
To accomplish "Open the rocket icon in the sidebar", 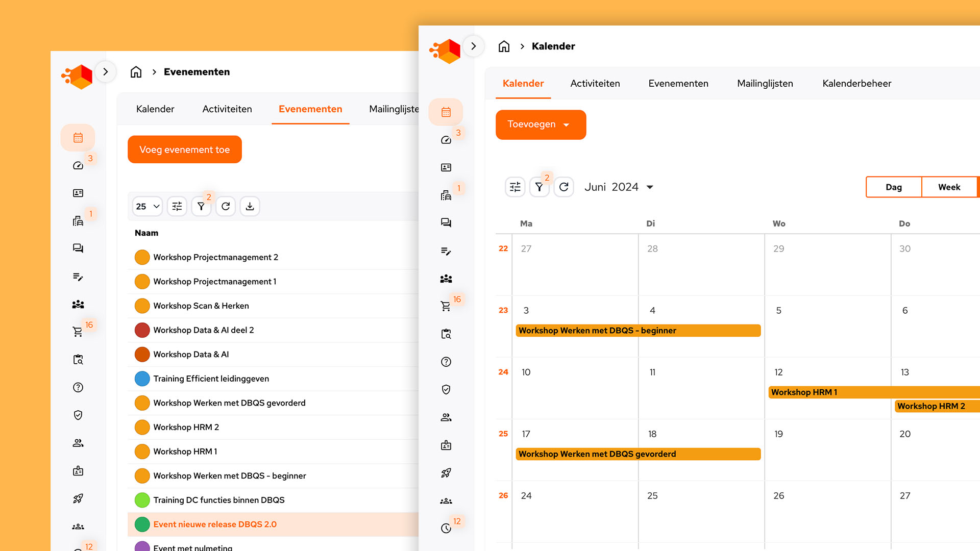I will click(446, 472).
